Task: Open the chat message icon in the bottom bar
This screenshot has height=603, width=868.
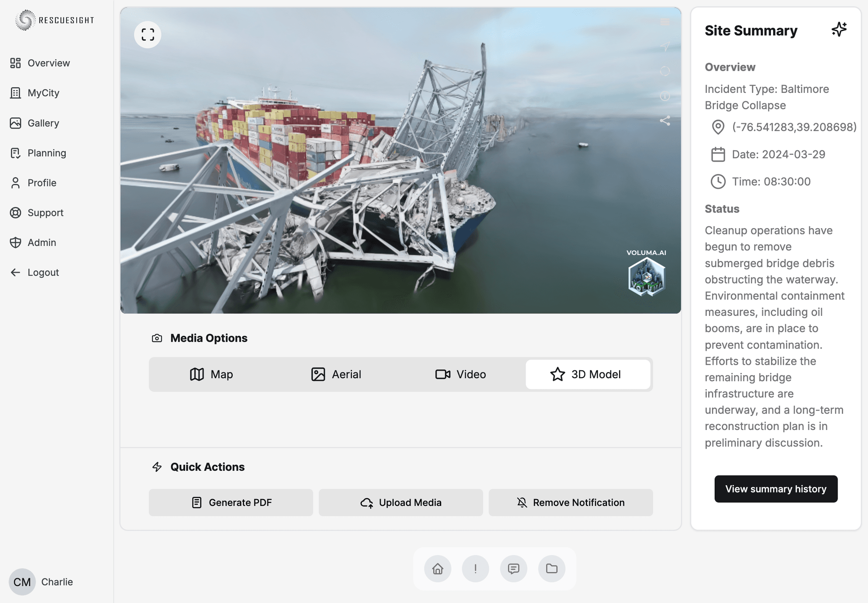Action: click(514, 569)
